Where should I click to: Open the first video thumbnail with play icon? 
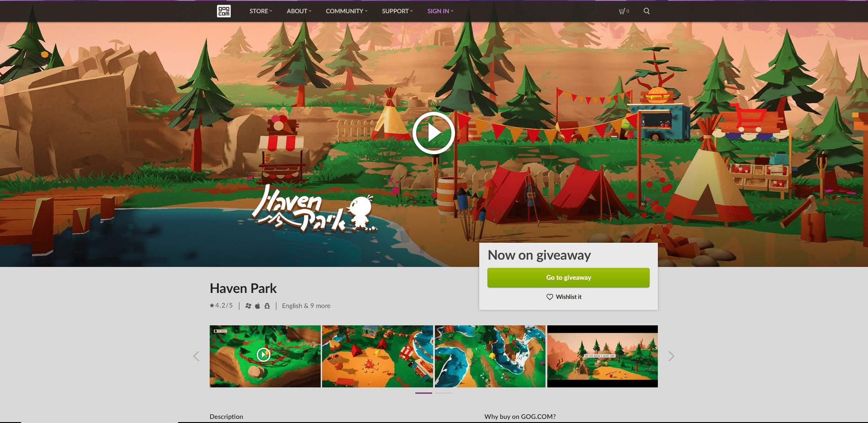(265, 356)
